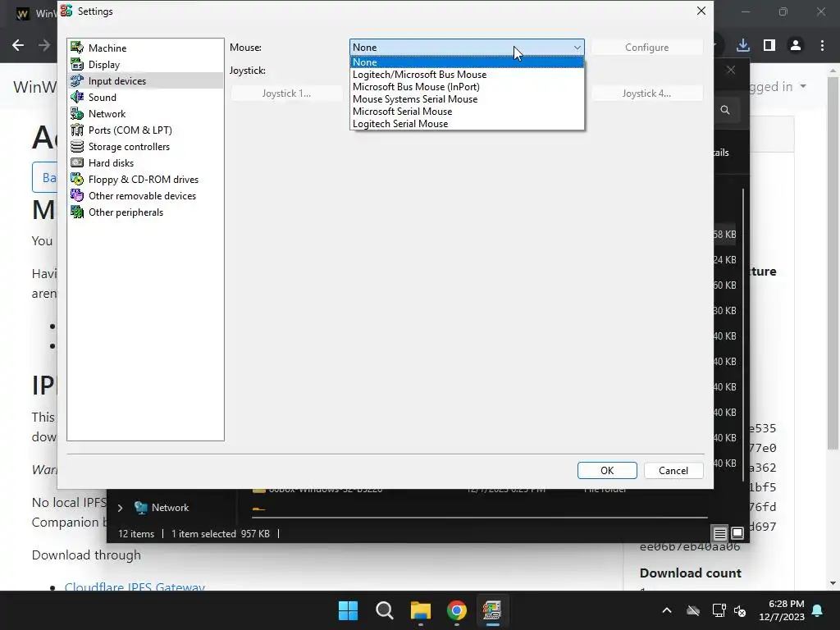Image resolution: width=840 pixels, height=630 pixels.
Task: Switch to Chrome from the taskbar
Action: point(456,610)
